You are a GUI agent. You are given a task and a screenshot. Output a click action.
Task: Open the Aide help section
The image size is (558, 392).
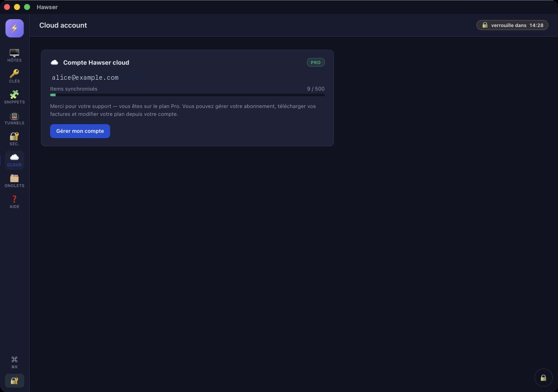point(14,202)
